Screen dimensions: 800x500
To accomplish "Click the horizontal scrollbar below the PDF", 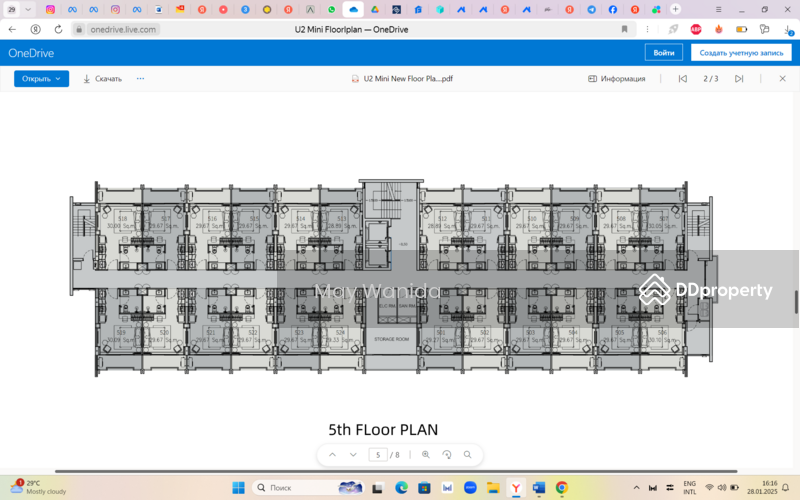I will [396, 471].
